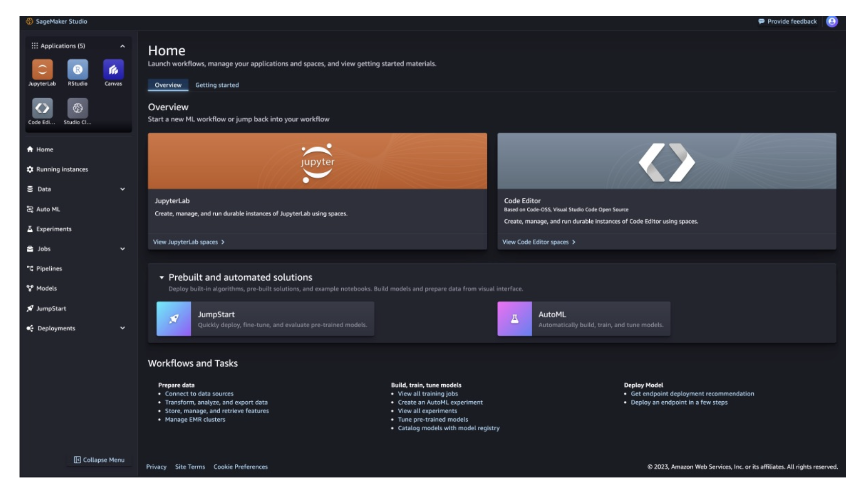Expand the Data sidebar section
The width and height of the screenshot is (868, 496).
(x=123, y=189)
